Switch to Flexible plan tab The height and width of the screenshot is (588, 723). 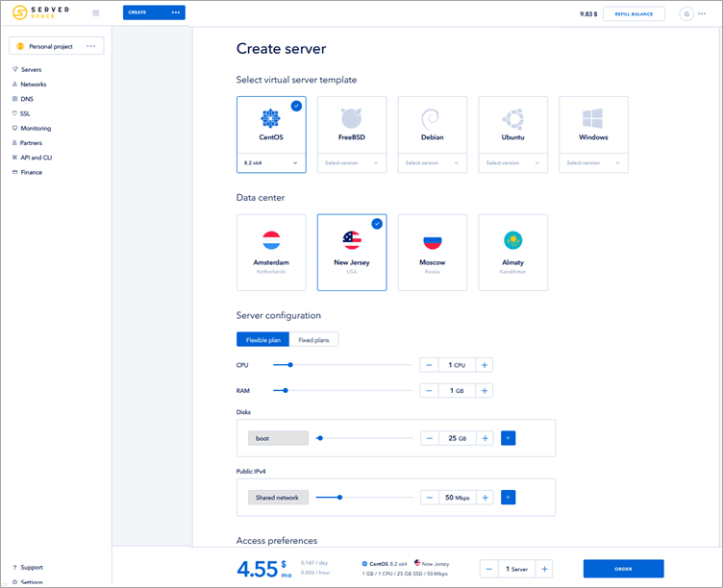[262, 339]
